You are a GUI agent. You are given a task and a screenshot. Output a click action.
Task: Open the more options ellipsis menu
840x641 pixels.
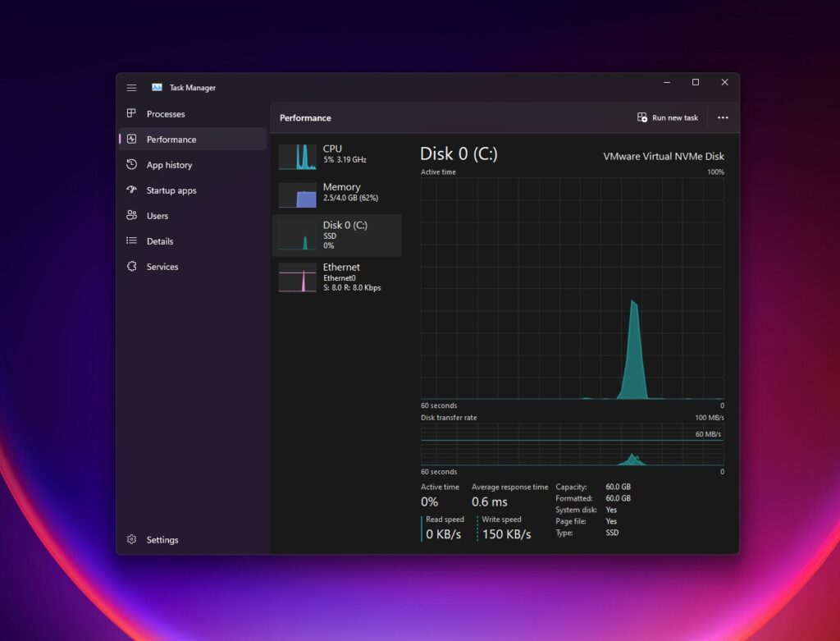click(x=723, y=117)
